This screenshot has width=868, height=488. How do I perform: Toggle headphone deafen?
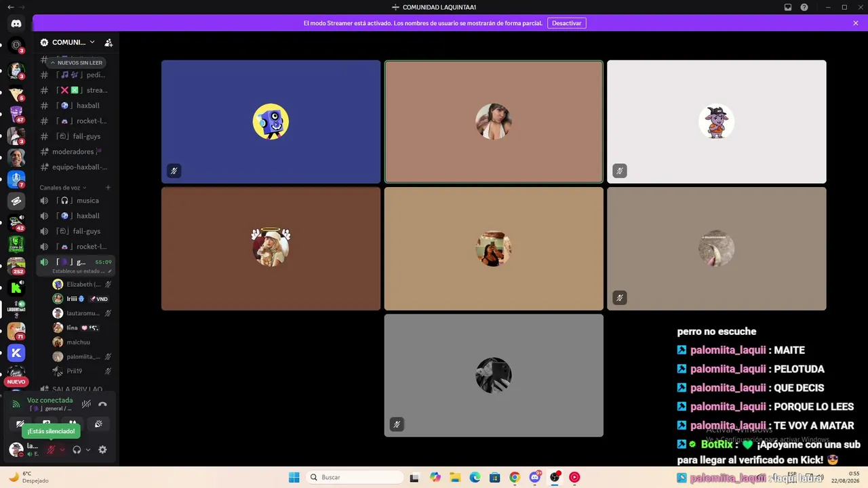tap(77, 449)
